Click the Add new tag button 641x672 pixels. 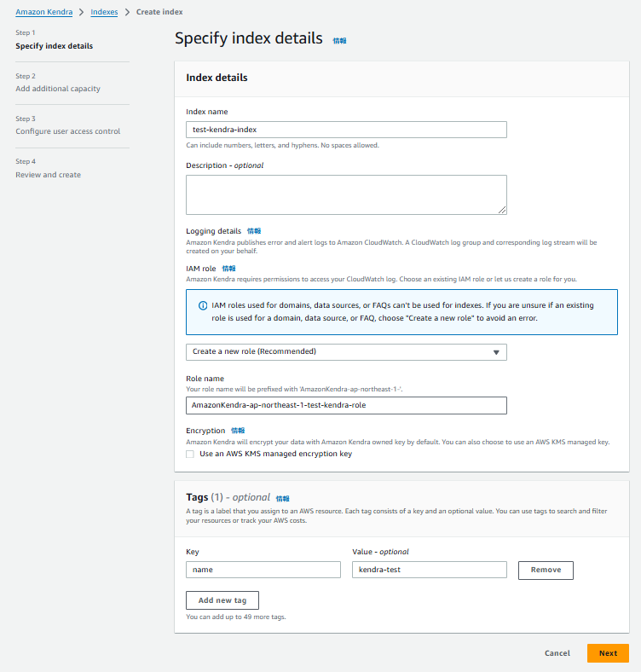pyautogui.click(x=222, y=600)
